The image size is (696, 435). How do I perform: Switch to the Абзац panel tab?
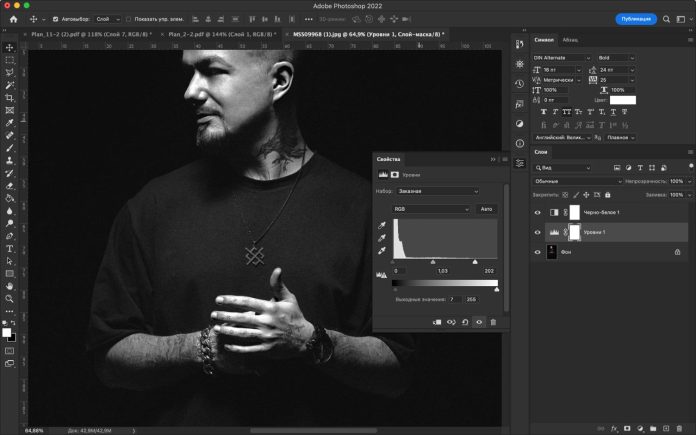pyautogui.click(x=570, y=40)
